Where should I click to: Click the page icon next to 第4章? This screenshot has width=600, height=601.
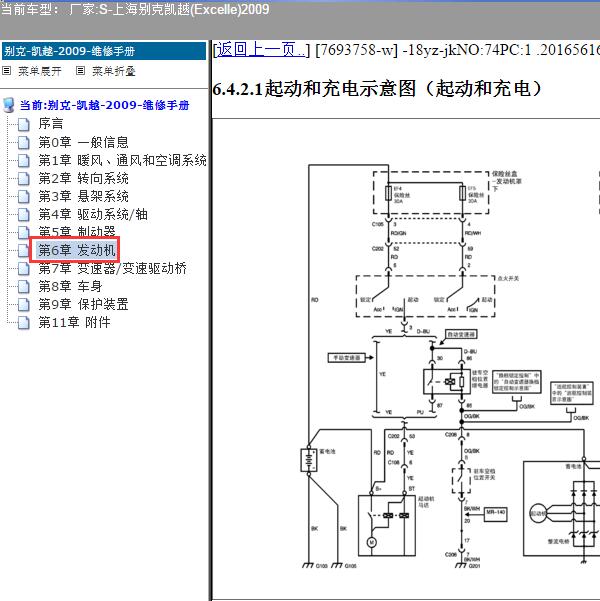[24, 214]
